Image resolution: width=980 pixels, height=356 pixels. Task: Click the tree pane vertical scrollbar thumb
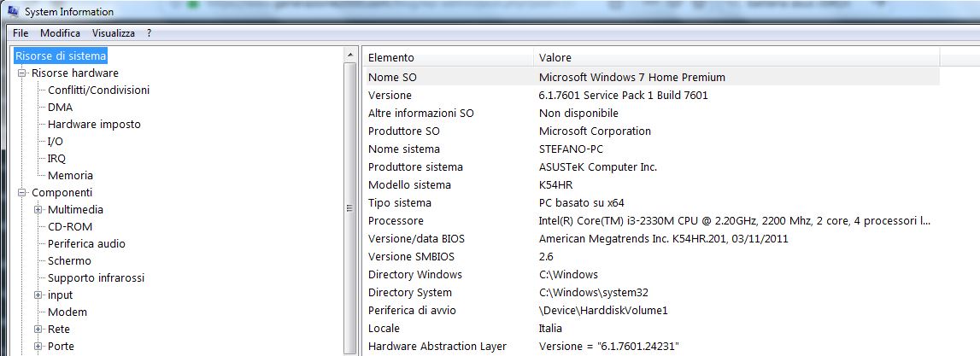click(x=350, y=208)
